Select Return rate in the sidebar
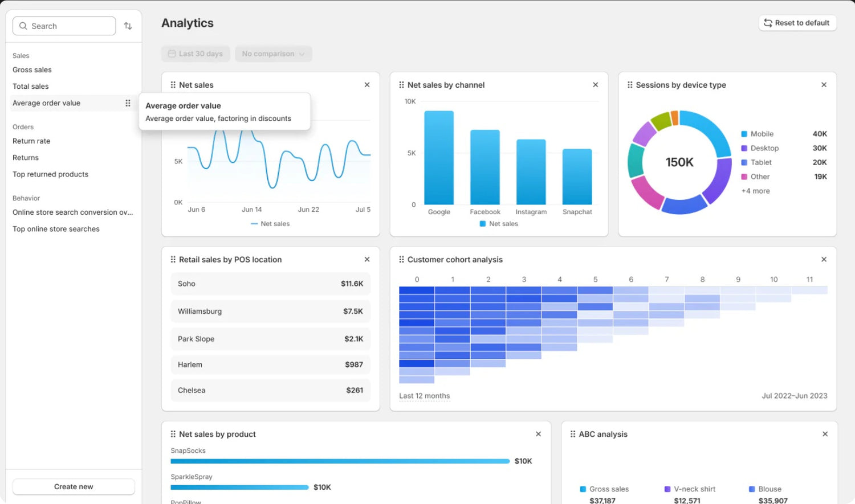Viewport: 855px width, 504px height. pyautogui.click(x=31, y=141)
